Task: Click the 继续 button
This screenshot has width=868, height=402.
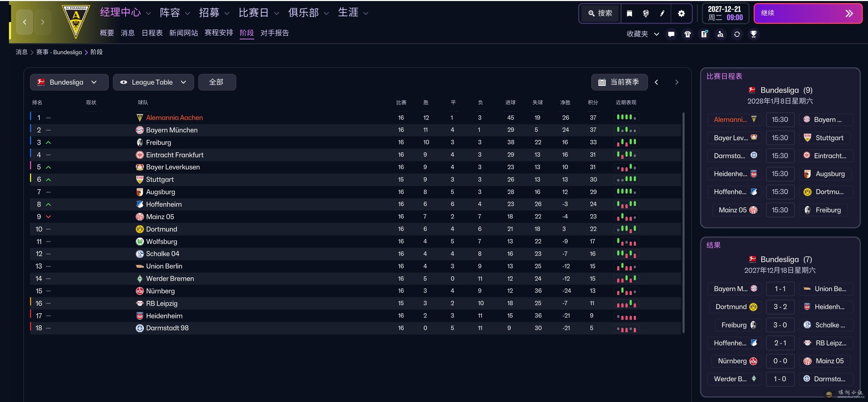Action: point(808,13)
